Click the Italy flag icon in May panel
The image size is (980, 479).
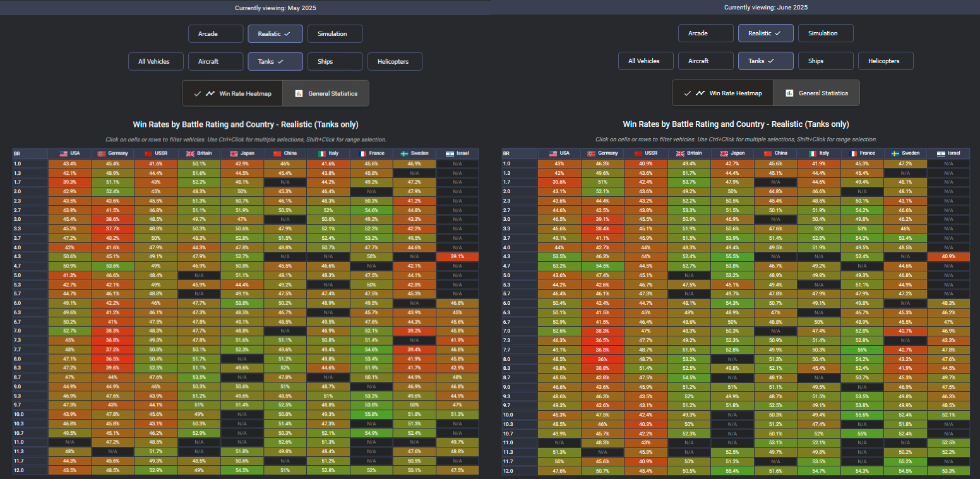tap(321, 153)
